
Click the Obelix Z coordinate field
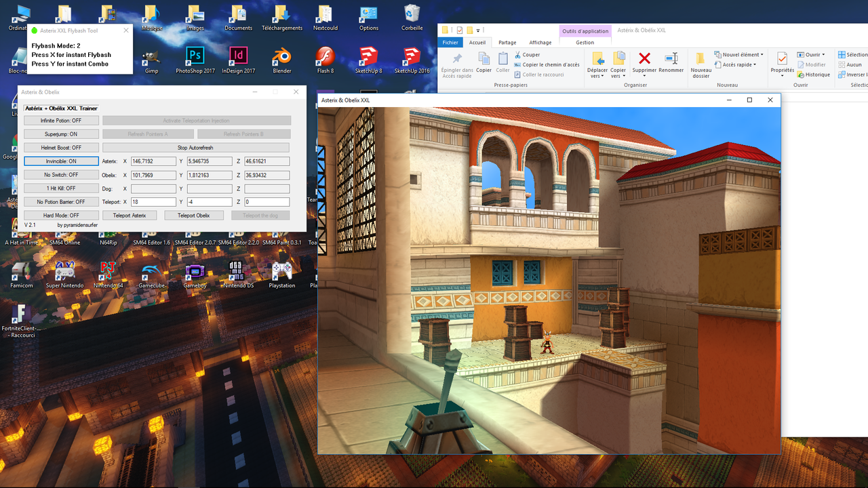[x=267, y=175]
